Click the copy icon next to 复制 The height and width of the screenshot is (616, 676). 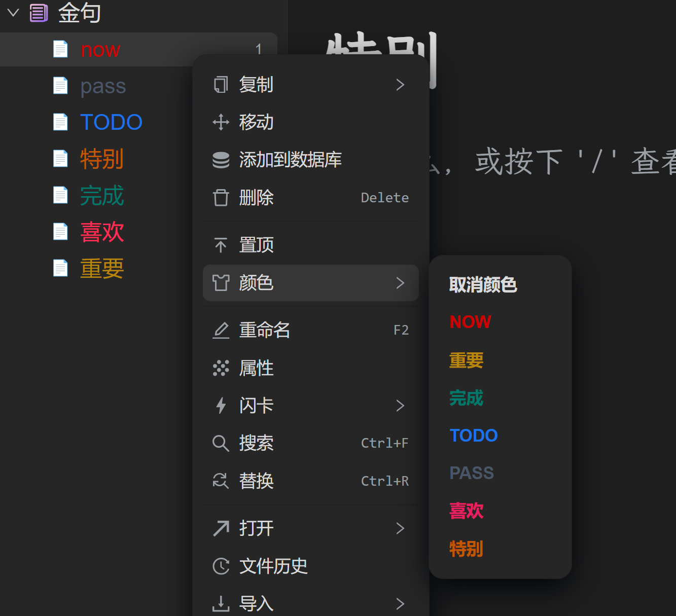click(x=221, y=85)
